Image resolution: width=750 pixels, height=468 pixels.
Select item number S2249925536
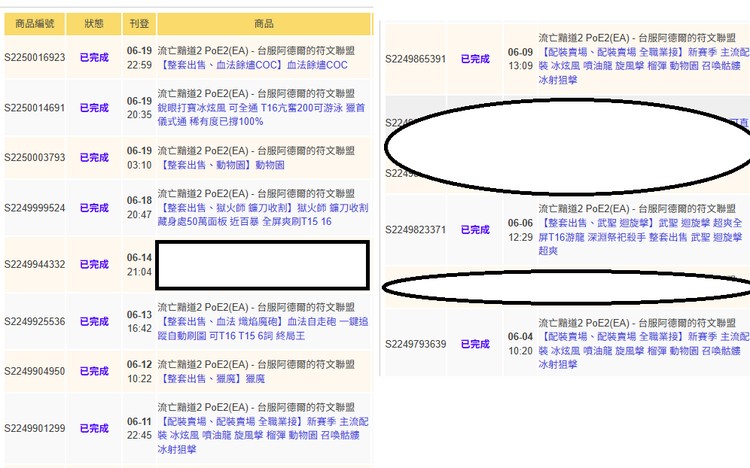click(x=34, y=321)
